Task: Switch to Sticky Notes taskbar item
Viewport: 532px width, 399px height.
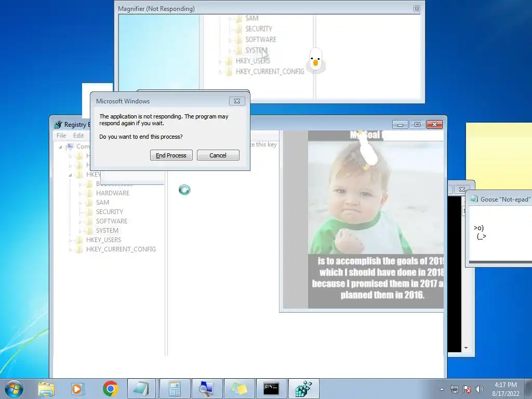Action: click(239, 389)
